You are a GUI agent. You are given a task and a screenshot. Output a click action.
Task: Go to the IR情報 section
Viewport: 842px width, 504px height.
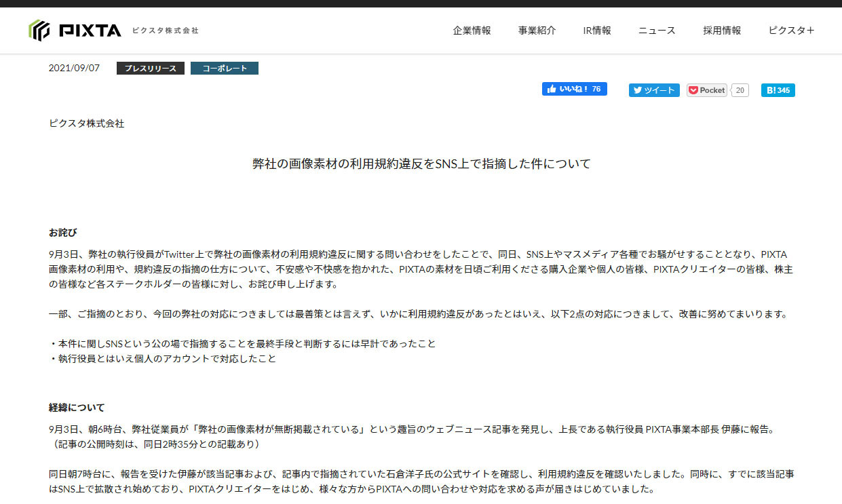point(597,31)
